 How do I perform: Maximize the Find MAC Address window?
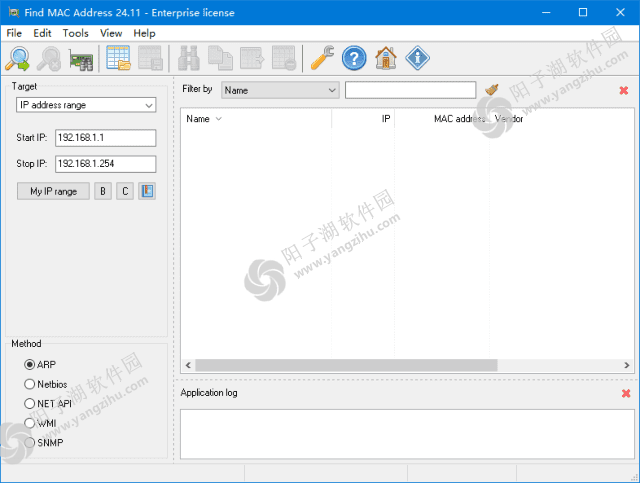[583, 12]
